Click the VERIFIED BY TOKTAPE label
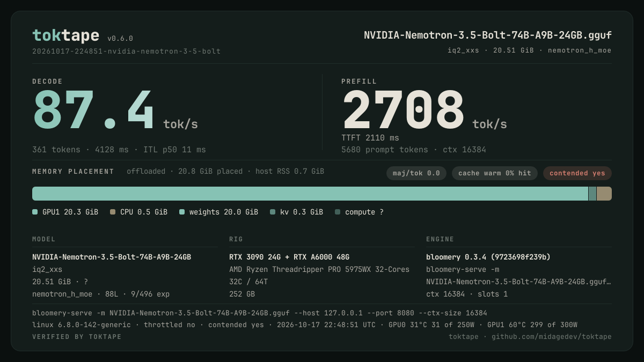 click(77, 337)
